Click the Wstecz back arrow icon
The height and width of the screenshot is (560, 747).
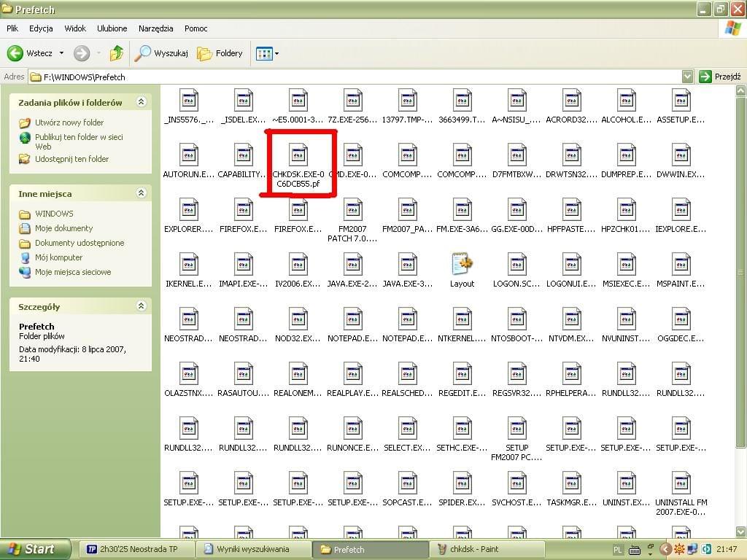click(x=16, y=53)
